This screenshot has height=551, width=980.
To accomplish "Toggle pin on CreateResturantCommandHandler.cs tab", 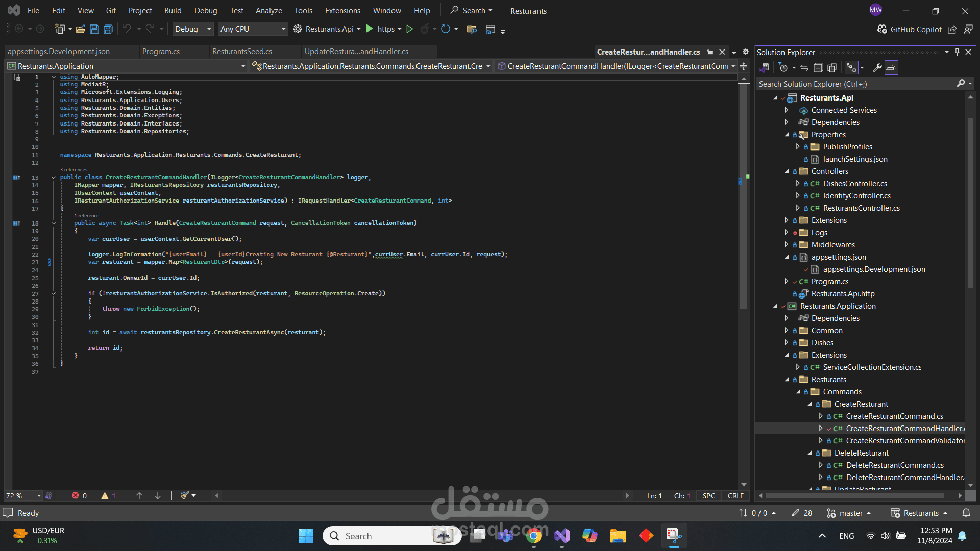I will coord(710,52).
